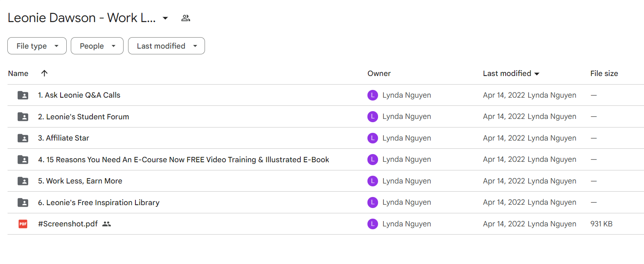Image resolution: width=644 pixels, height=264 pixels.
Task: Click owner avatar in Work Less row
Action: [x=373, y=181]
